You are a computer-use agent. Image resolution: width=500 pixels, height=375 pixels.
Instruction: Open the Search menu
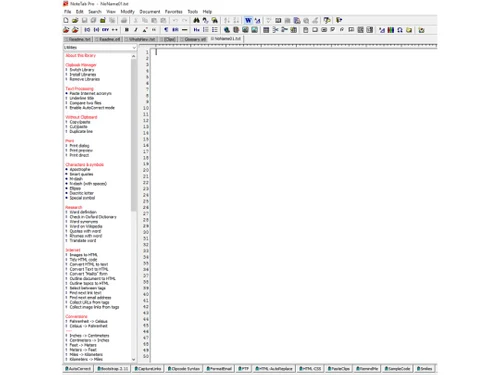click(x=95, y=12)
